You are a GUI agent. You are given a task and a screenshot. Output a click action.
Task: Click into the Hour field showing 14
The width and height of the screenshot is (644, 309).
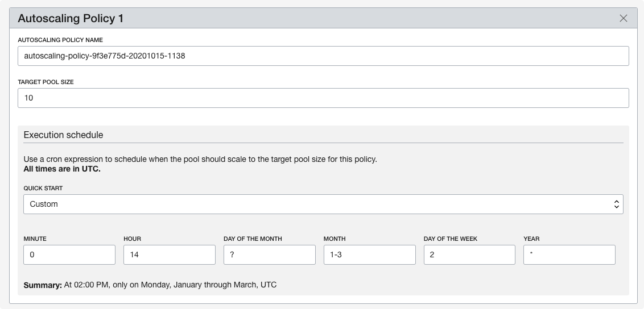(x=169, y=255)
